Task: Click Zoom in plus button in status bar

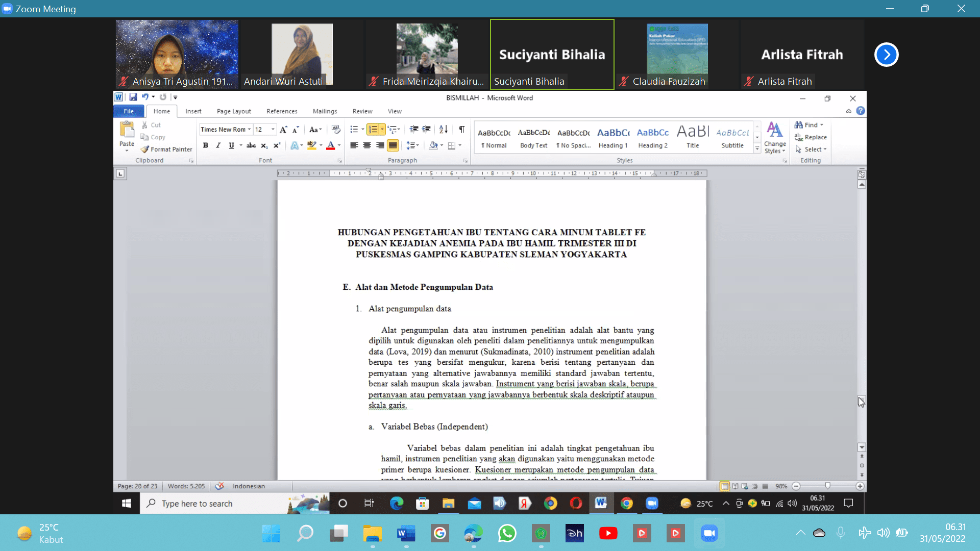Action: tap(860, 486)
